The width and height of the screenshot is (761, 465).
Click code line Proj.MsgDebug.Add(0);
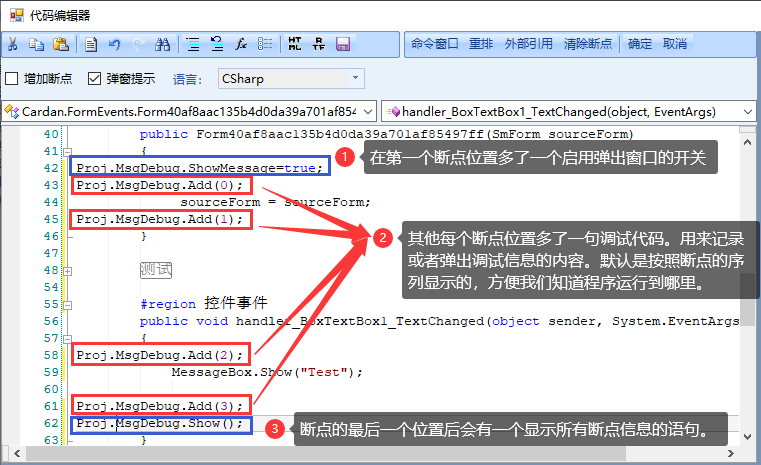tap(159, 185)
